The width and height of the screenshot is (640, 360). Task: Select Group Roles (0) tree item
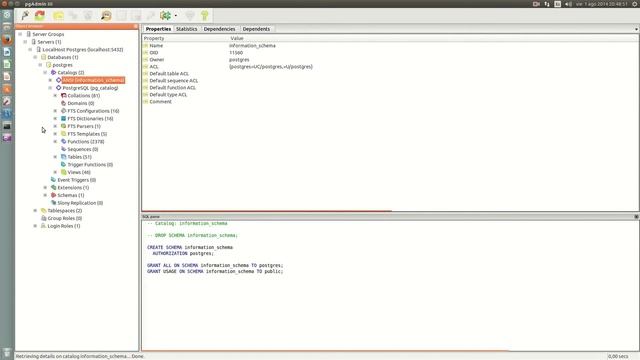[65, 218]
